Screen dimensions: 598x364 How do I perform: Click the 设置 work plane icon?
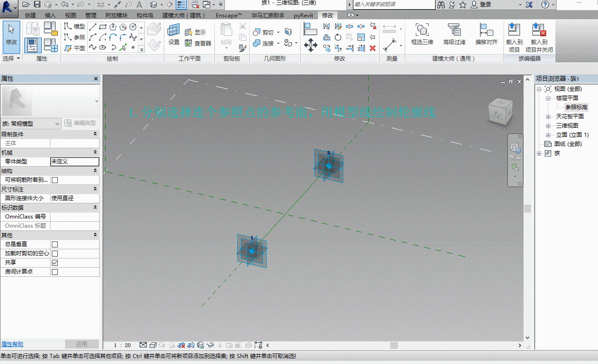[174, 35]
